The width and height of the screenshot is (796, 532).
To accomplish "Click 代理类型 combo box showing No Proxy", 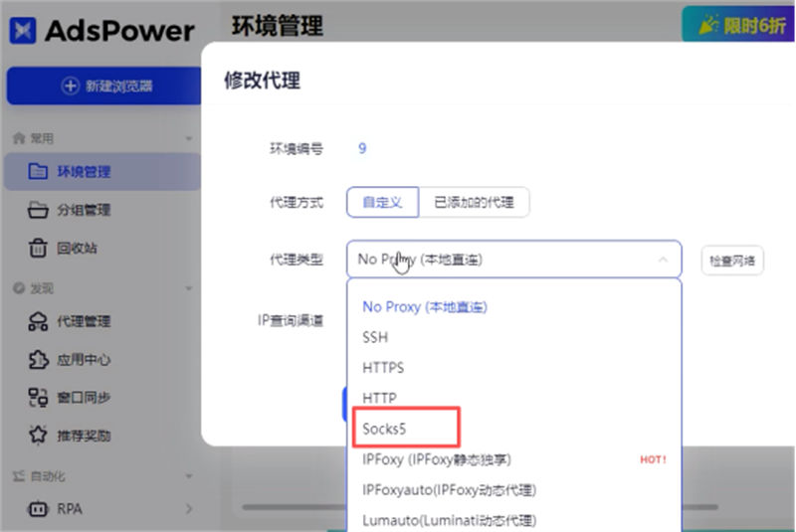I will (x=513, y=260).
